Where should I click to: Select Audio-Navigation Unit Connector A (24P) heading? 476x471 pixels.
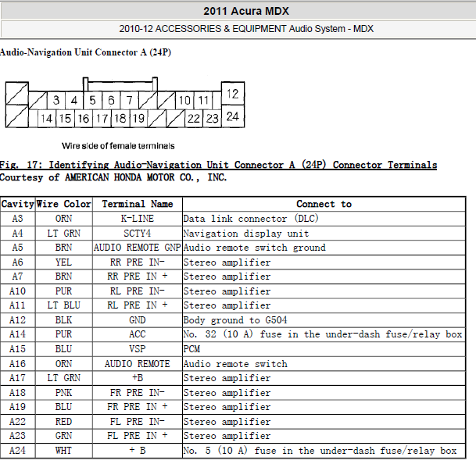tap(86, 52)
